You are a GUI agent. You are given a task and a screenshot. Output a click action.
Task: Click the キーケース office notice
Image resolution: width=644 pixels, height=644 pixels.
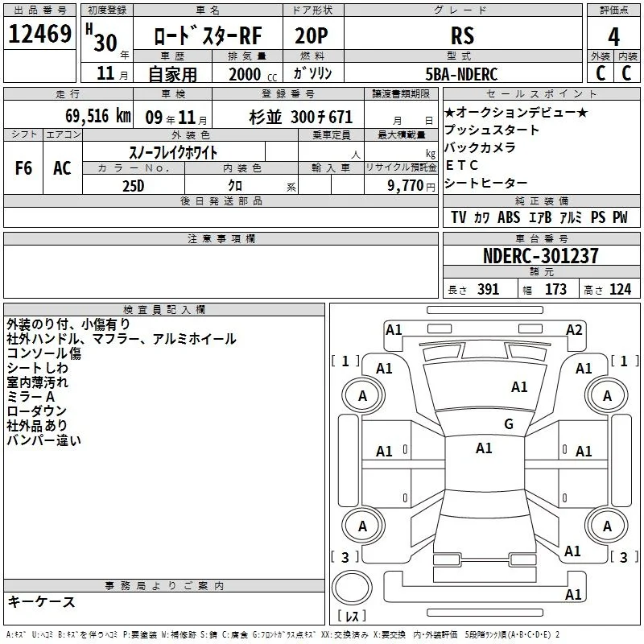tap(42, 602)
